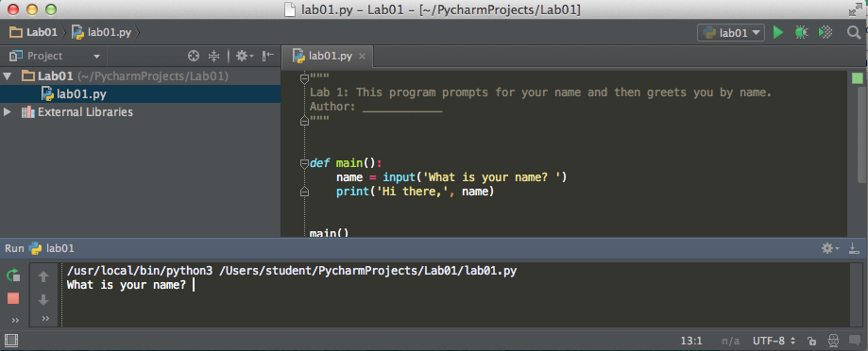The image size is (868, 351).
Task: Show more Run toolbar actions below stop
Action: [x=15, y=320]
